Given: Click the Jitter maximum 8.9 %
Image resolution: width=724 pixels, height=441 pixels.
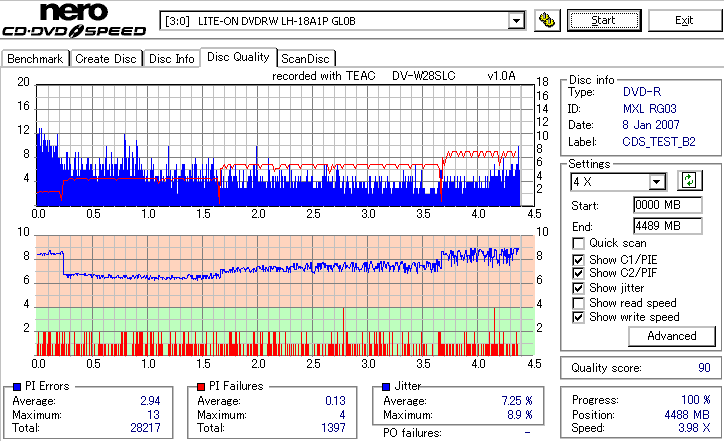Looking at the screenshot, I should tap(519, 415).
